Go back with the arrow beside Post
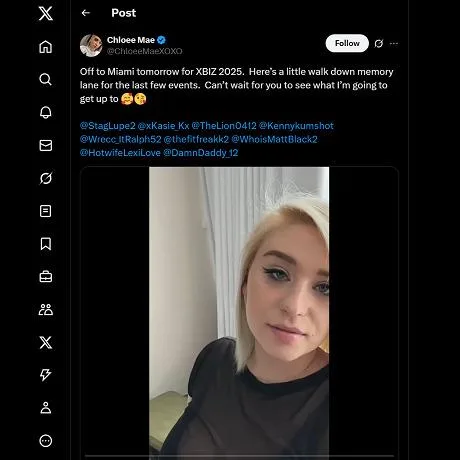This screenshot has width=460, height=460. 86,13
